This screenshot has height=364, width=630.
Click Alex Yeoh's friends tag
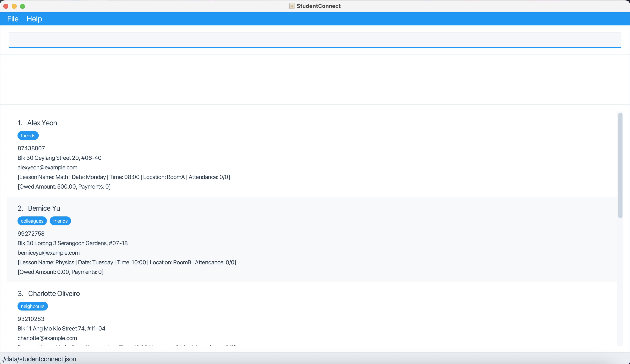pyautogui.click(x=28, y=135)
